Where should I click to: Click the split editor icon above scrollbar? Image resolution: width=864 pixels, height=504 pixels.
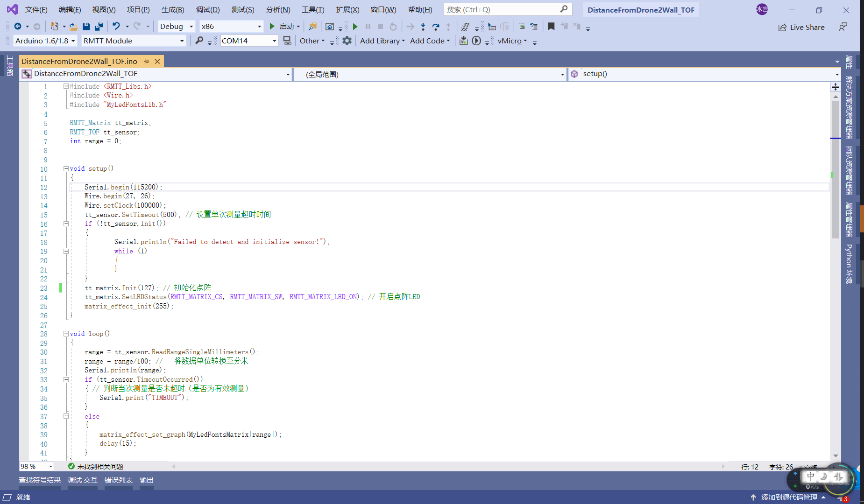point(836,87)
